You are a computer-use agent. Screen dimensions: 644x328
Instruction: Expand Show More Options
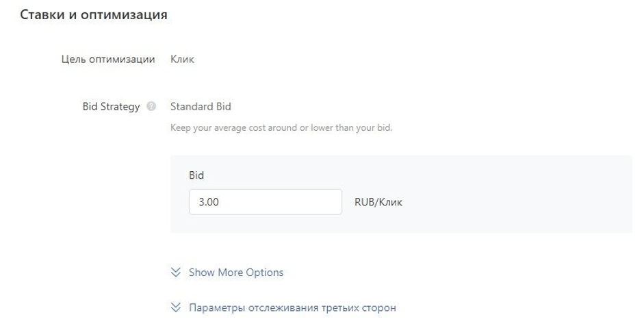235,273
